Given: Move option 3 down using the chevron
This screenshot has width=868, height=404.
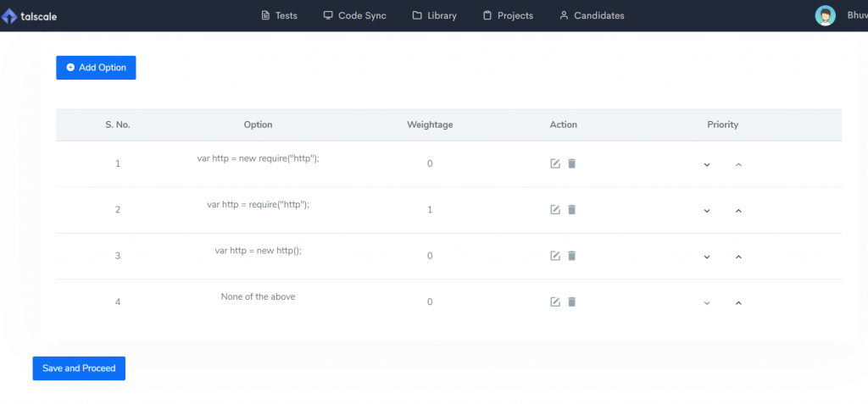Looking at the screenshot, I should [x=707, y=257].
